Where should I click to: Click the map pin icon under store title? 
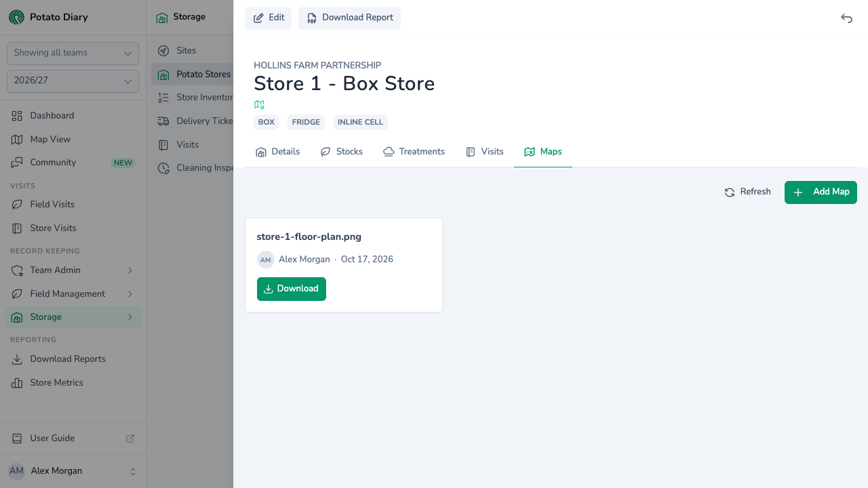point(259,105)
